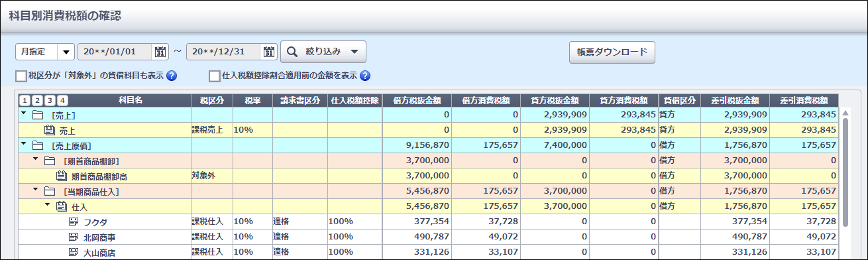
Task: Click the 請求書区分 column header
Action: [299, 101]
